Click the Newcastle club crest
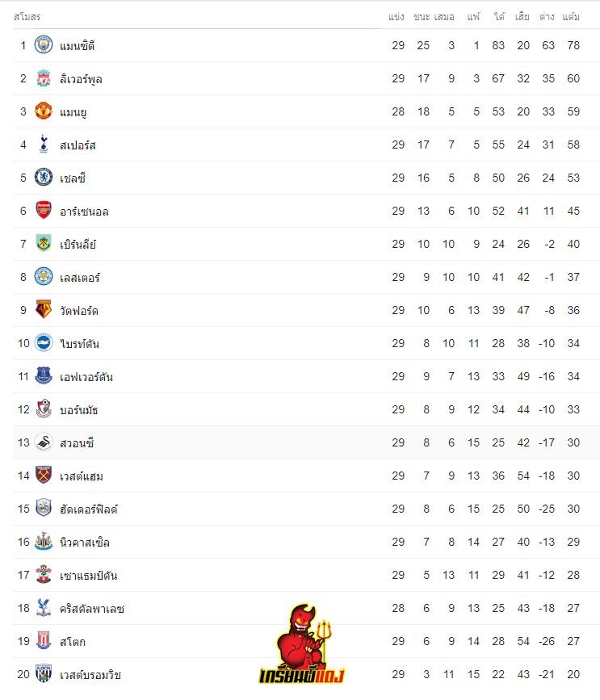 point(44,541)
